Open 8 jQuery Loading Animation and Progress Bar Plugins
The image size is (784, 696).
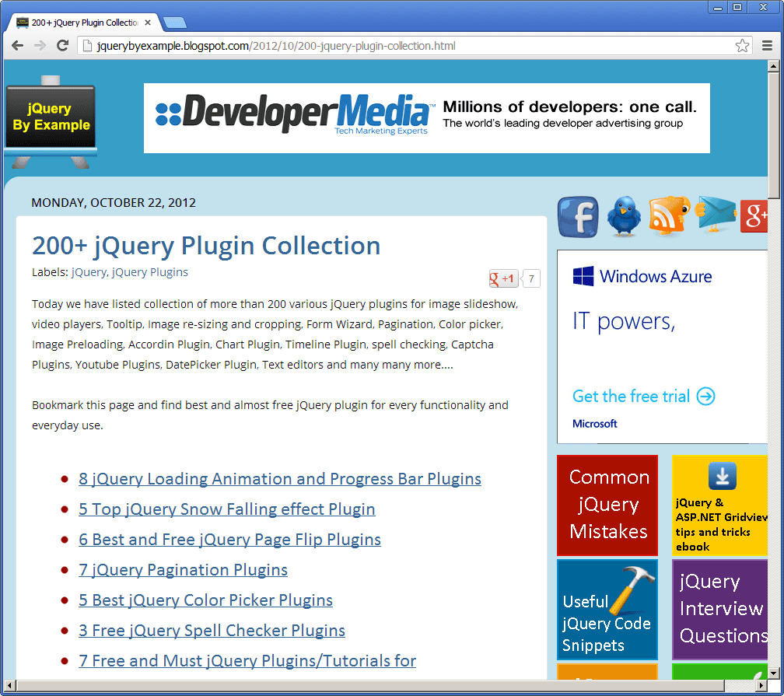(280, 478)
